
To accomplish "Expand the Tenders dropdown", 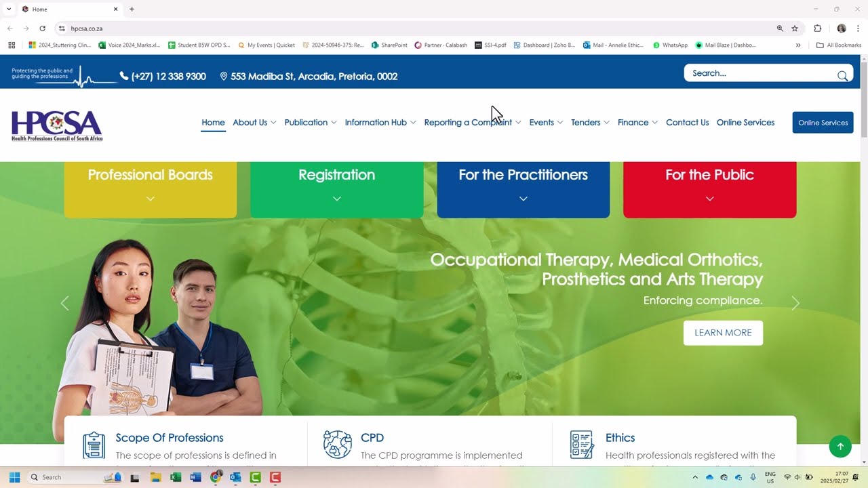I will tap(590, 122).
